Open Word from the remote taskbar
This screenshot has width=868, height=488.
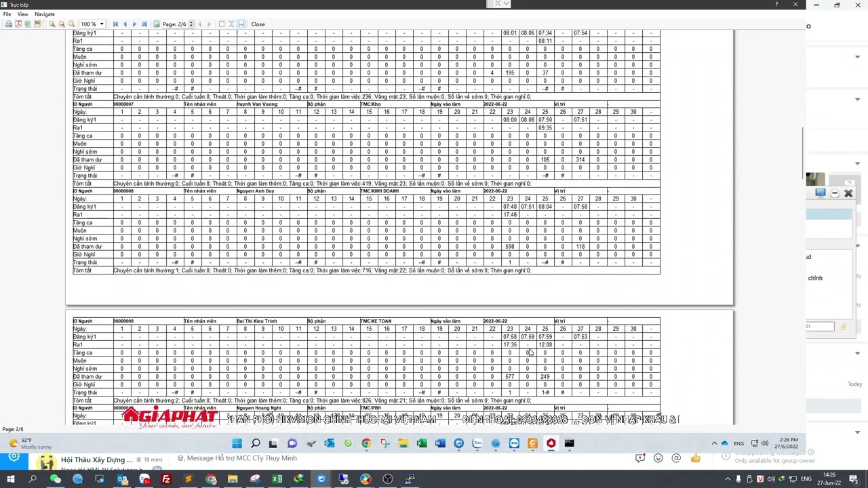point(440,444)
